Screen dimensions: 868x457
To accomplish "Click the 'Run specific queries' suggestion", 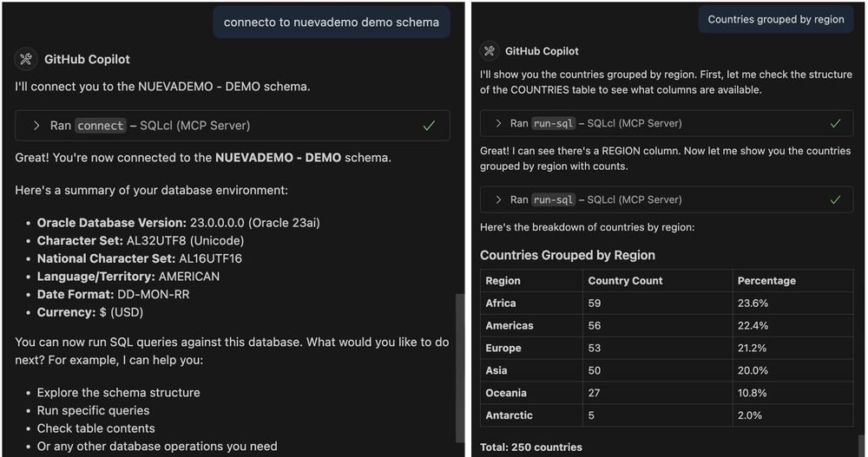I will 93,410.
